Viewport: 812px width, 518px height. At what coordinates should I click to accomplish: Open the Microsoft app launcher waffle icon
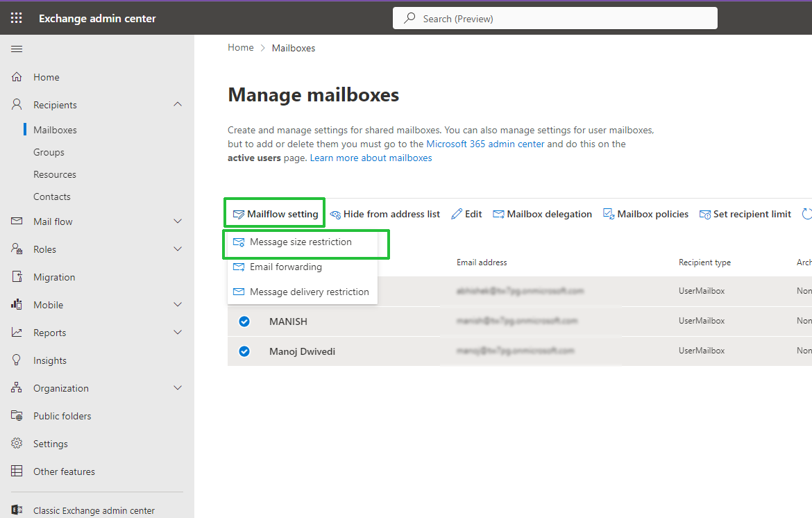point(16,17)
